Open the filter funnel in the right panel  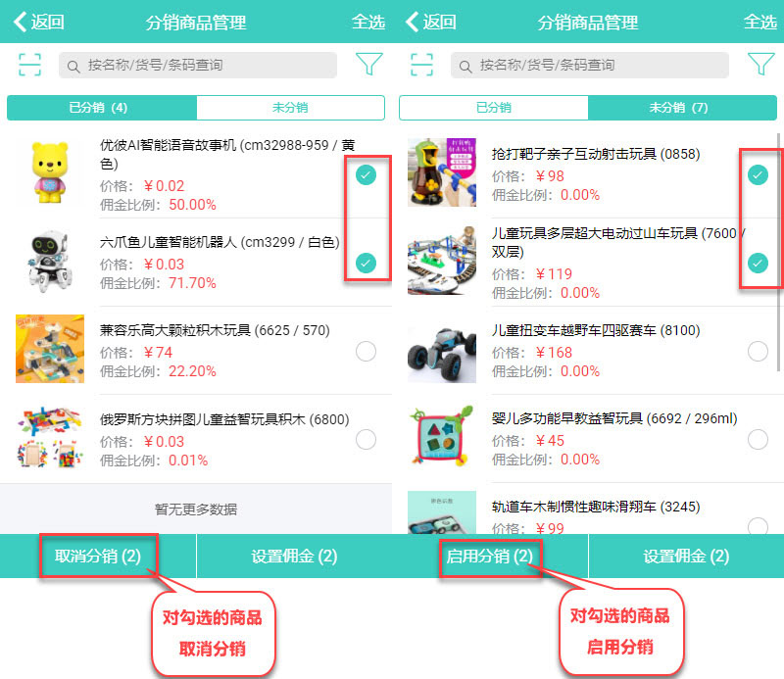760,65
